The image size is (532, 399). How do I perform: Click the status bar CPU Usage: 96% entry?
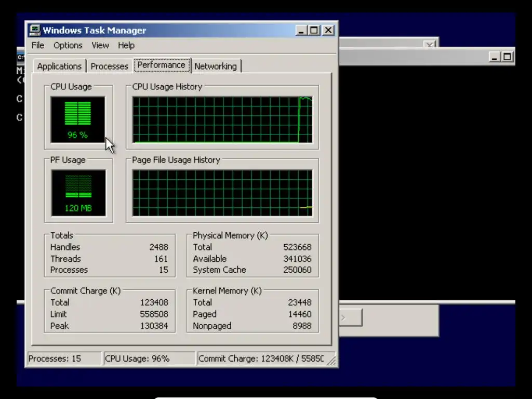(x=149, y=358)
